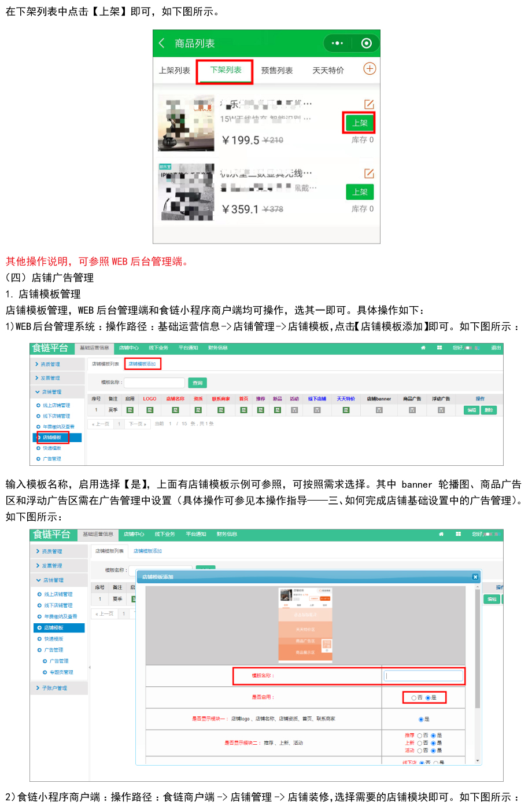Screen dimensions: 532x809
Task: Click the green 查询 search button
Action: click(198, 383)
